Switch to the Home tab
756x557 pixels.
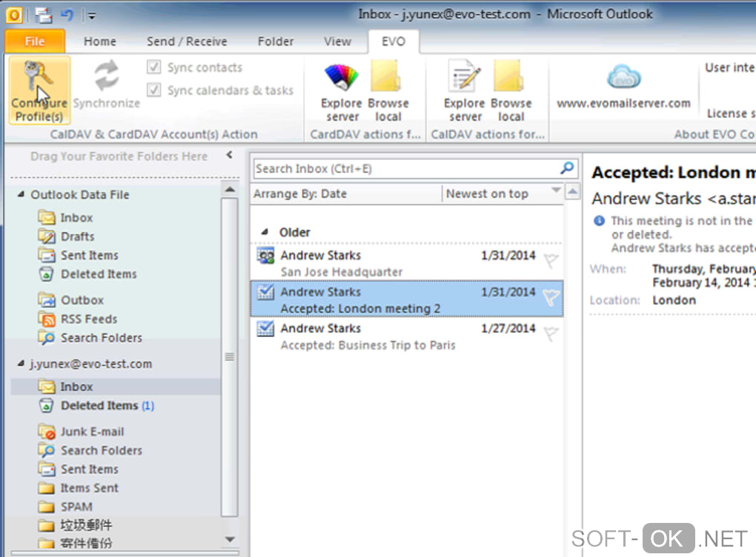coord(100,41)
